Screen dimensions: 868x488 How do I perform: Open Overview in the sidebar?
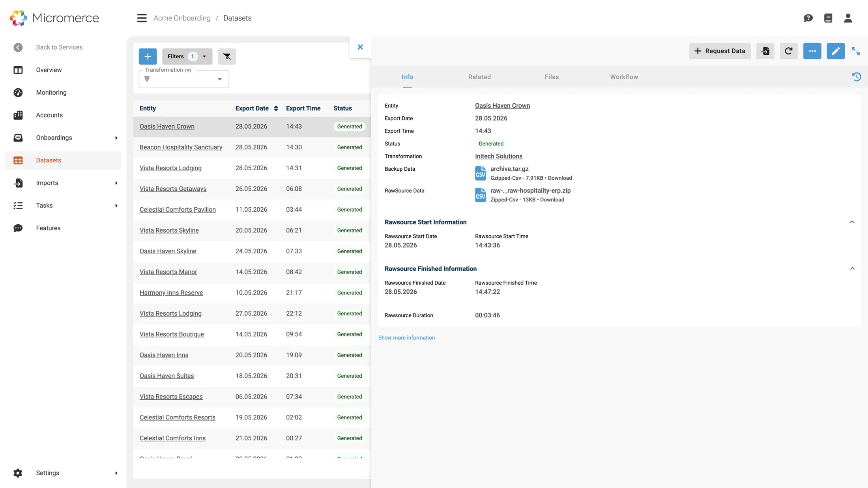coord(63,70)
